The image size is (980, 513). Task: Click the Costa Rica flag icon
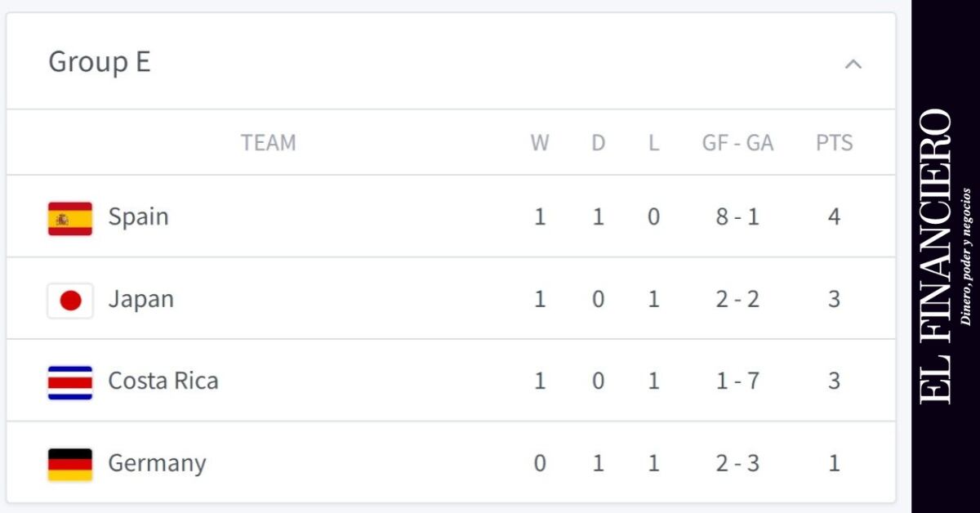pyautogui.click(x=70, y=382)
